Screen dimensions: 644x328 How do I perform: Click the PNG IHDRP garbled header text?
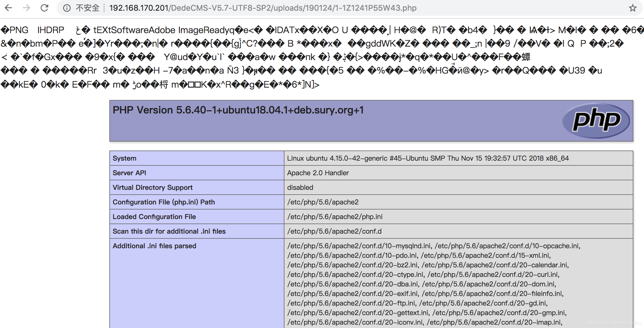pyautogui.click(x=33, y=30)
